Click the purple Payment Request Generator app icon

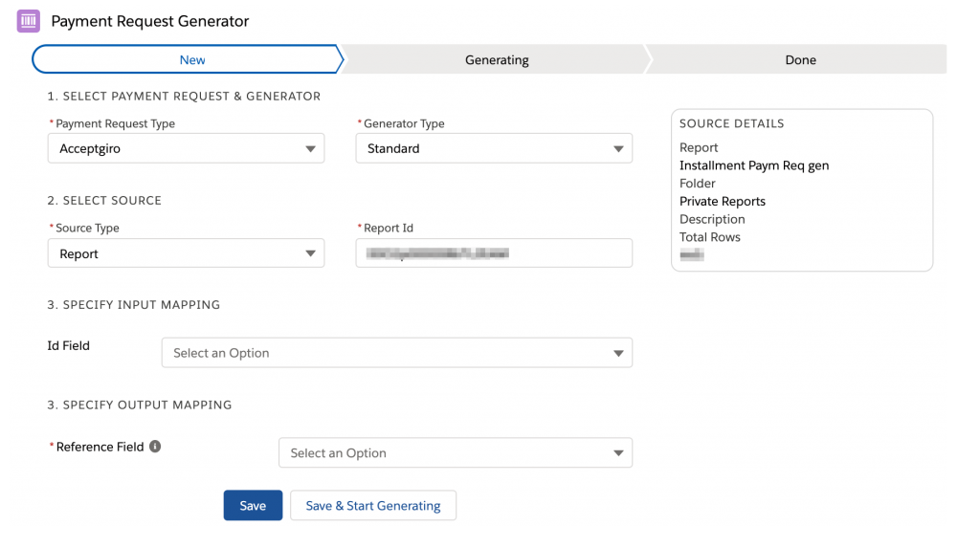[x=29, y=21]
